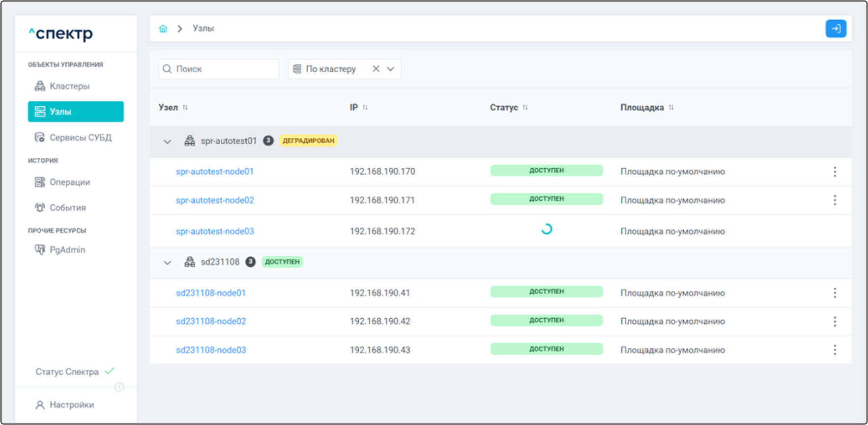
Task: Collapse the sd231108 cluster group
Action: [167, 263]
